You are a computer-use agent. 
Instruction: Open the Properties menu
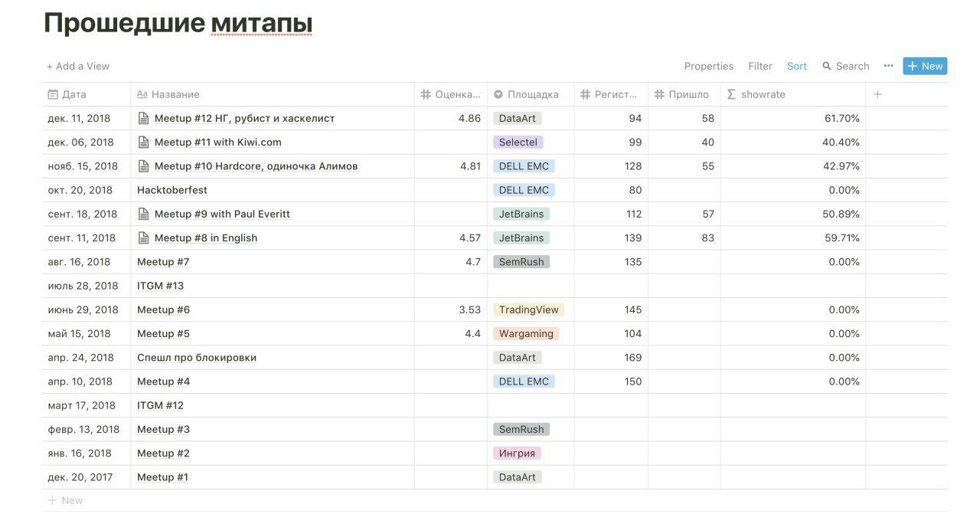coord(709,66)
